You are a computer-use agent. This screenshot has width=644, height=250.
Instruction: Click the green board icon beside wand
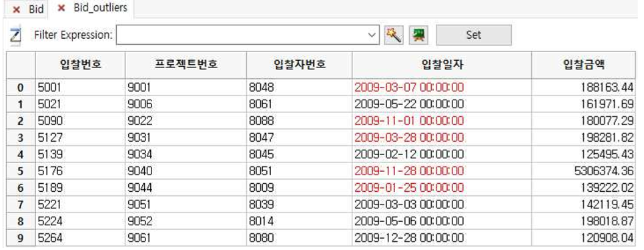point(418,35)
